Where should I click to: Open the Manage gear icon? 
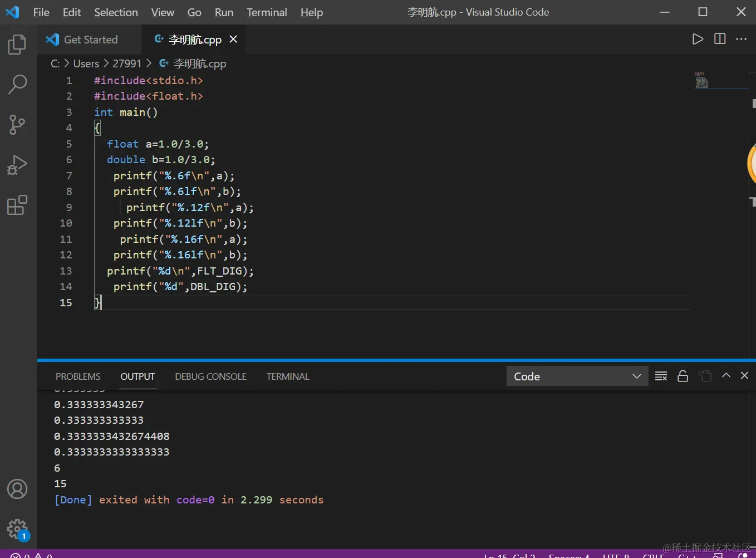pos(17,528)
